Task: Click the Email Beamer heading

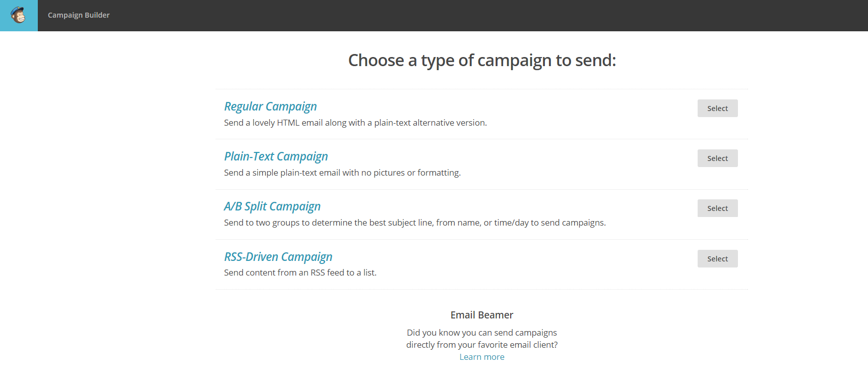Action: pyautogui.click(x=482, y=315)
